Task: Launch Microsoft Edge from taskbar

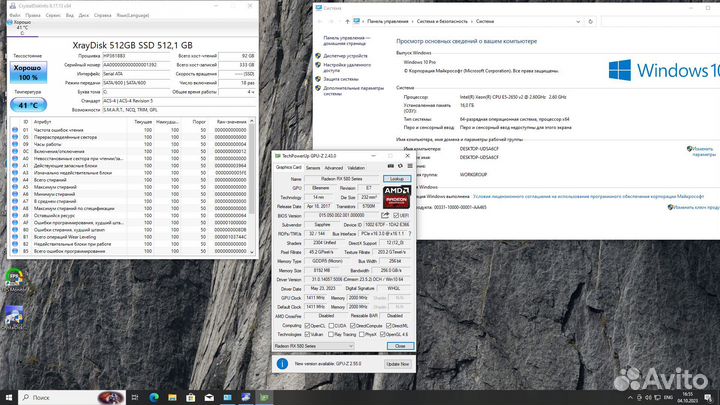Action: pyautogui.click(x=154, y=397)
